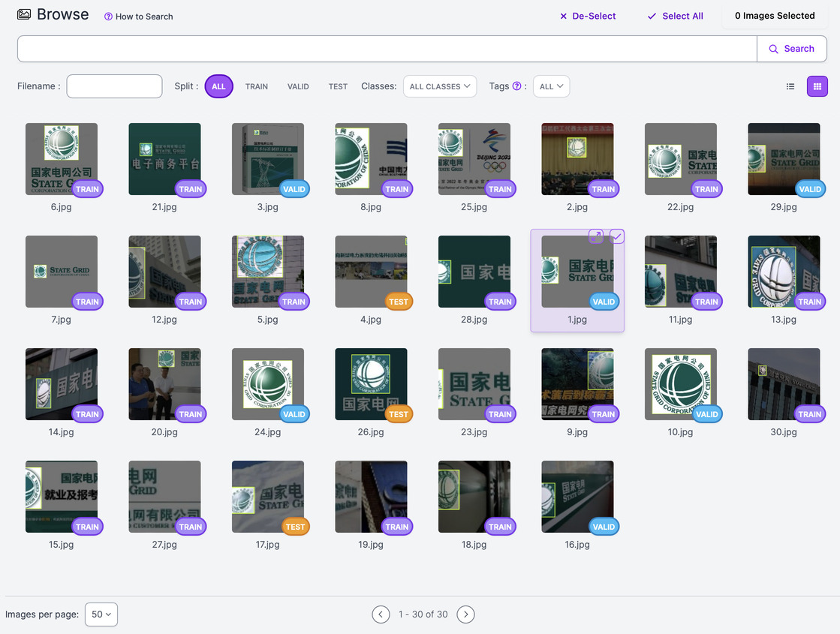840x634 pixels.
Task: Click the De-Select button
Action: coord(588,16)
